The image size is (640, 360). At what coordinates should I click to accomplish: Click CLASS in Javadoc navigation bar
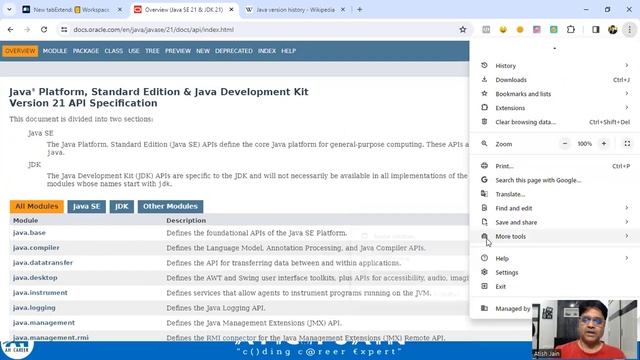click(x=113, y=51)
